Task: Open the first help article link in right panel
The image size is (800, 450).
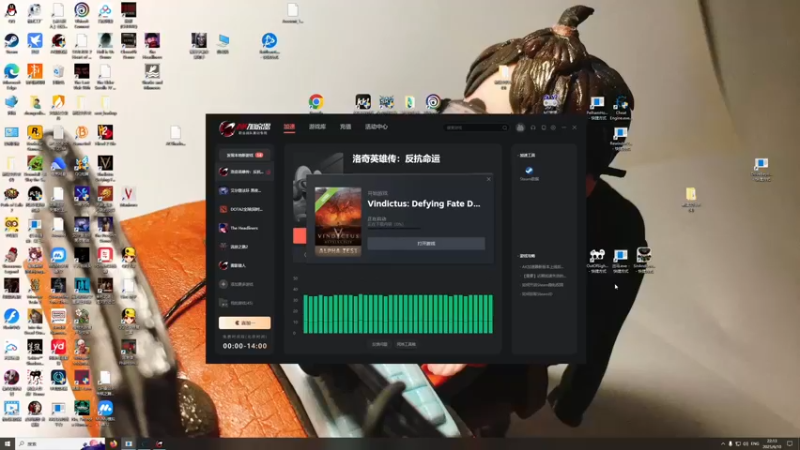Action: tap(542, 267)
